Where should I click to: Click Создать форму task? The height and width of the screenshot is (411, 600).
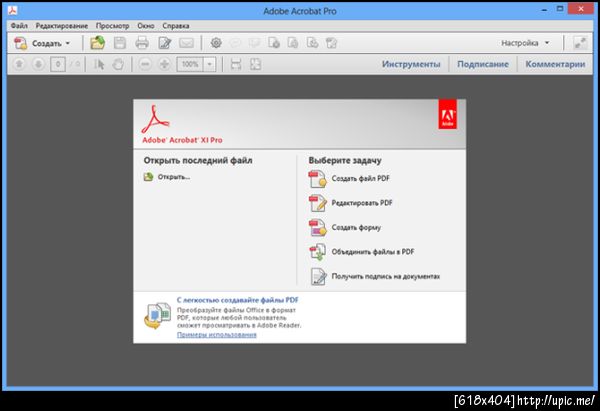click(x=356, y=227)
